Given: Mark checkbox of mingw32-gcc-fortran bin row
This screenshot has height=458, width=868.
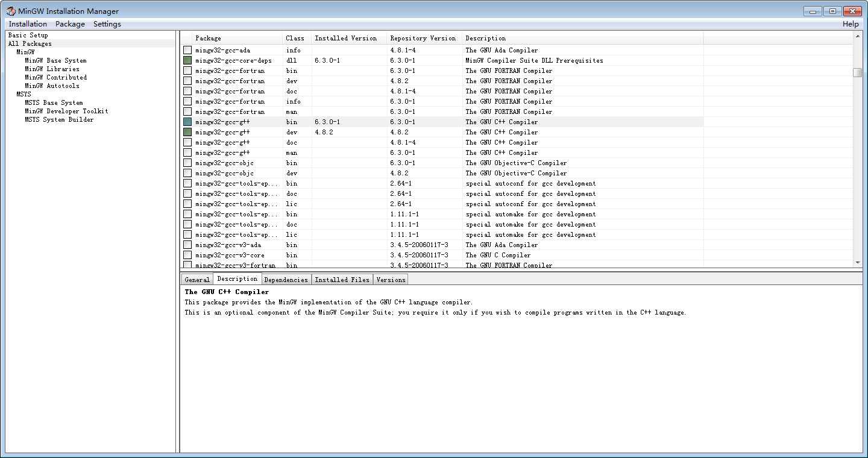Looking at the screenshot, I should (x=187, y=71).
